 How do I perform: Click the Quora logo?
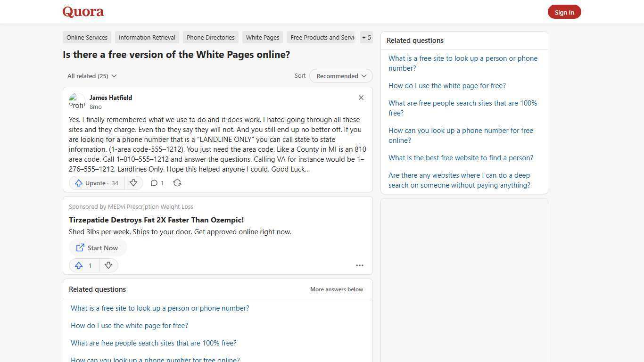[x=83, y=12]
